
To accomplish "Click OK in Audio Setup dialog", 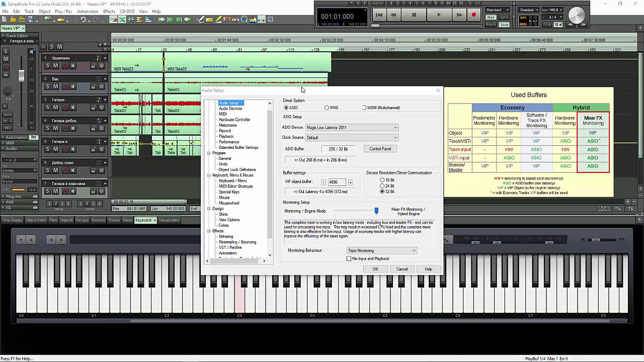I will point(375,269).
